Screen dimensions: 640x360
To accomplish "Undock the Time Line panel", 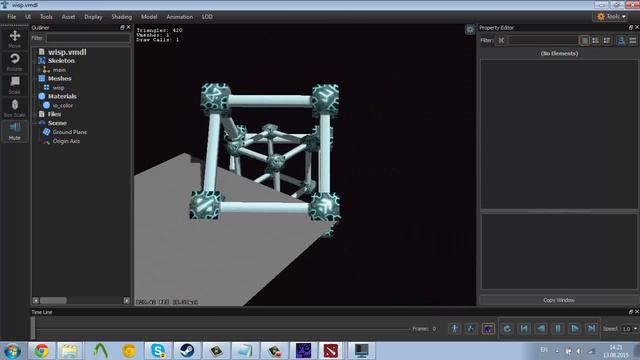I will (631, 312).
